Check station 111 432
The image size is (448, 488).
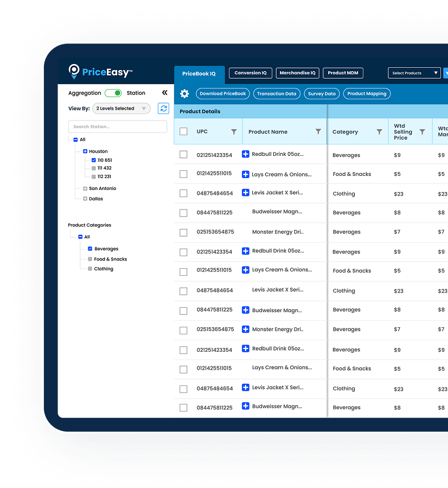94,168
